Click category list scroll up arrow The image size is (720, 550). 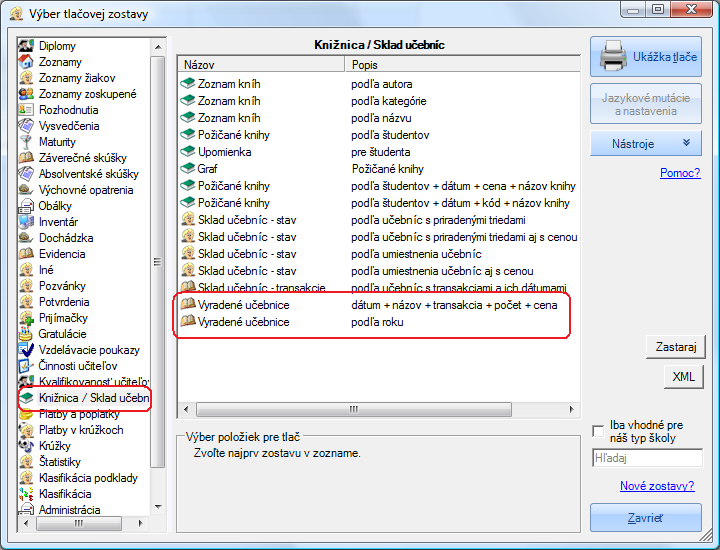click(158, 47)
